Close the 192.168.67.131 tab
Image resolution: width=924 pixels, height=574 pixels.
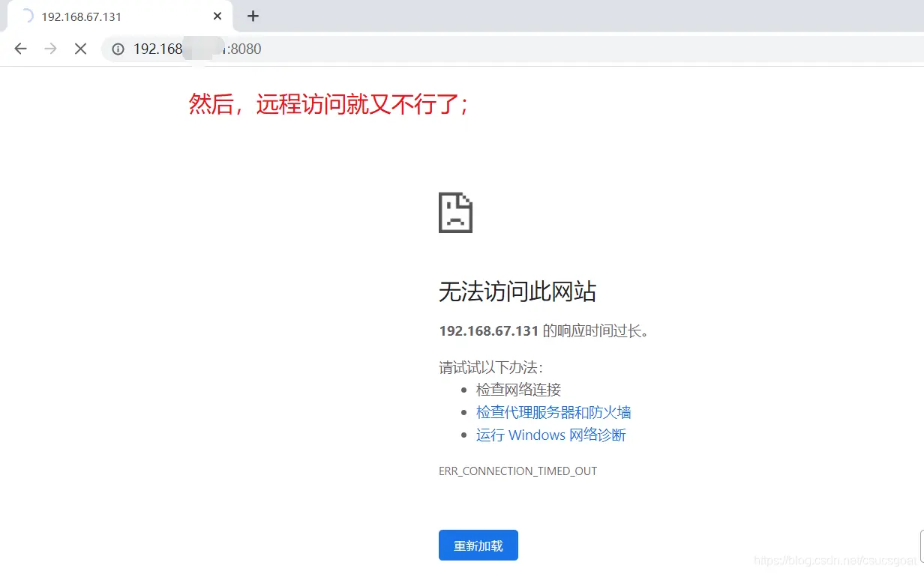(x=217, y=16)
